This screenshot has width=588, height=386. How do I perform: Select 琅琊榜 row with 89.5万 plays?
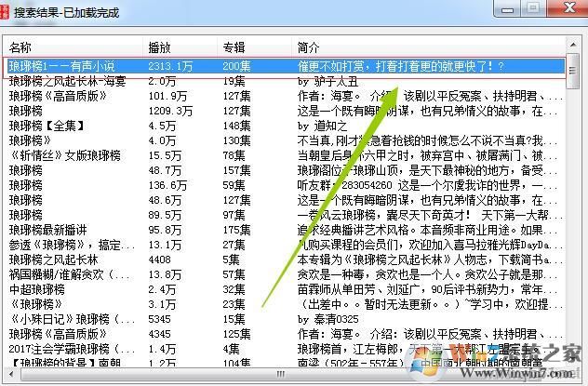(287, 215)
